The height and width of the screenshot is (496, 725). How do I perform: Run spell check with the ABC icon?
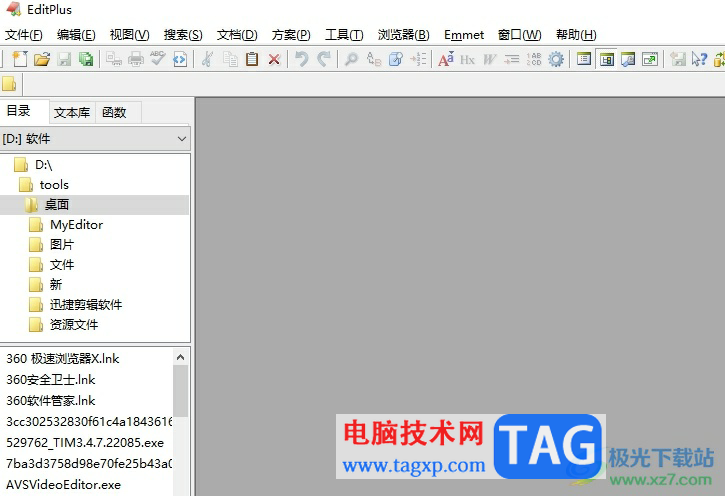tap(157, 59)
